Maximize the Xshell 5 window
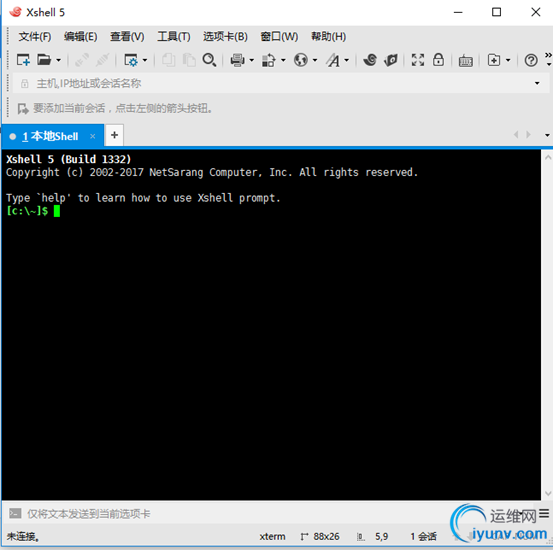Viewport: 553px width, 550px height. click(x=497, y=12)
